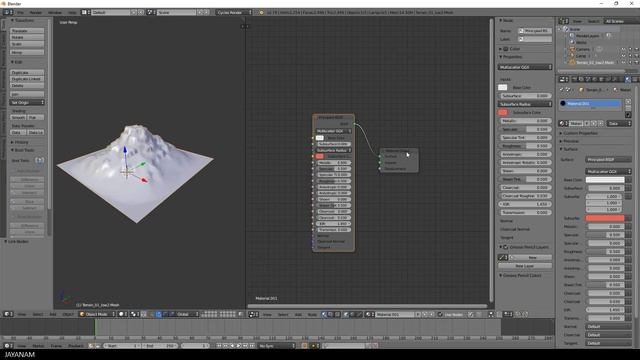Image resolution: width=640 pixels, height=360 pixels.
Task: Toggle Terrain mesh selectability arrow in outliner
Action: point(630,62)
